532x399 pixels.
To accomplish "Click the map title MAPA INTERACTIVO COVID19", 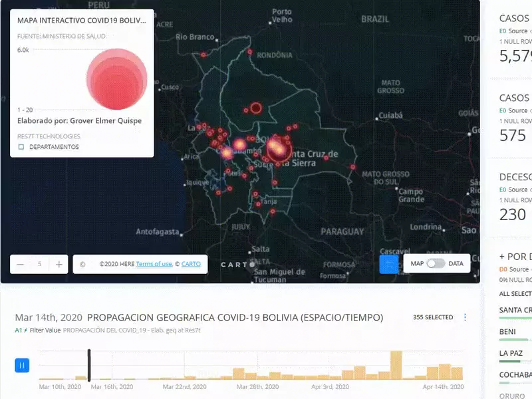I will click(x=82, y=21).
